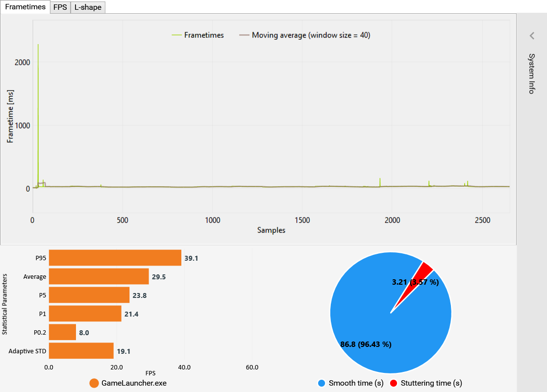
Task: Select the P95 bar
Action: (x=115, y=258)
